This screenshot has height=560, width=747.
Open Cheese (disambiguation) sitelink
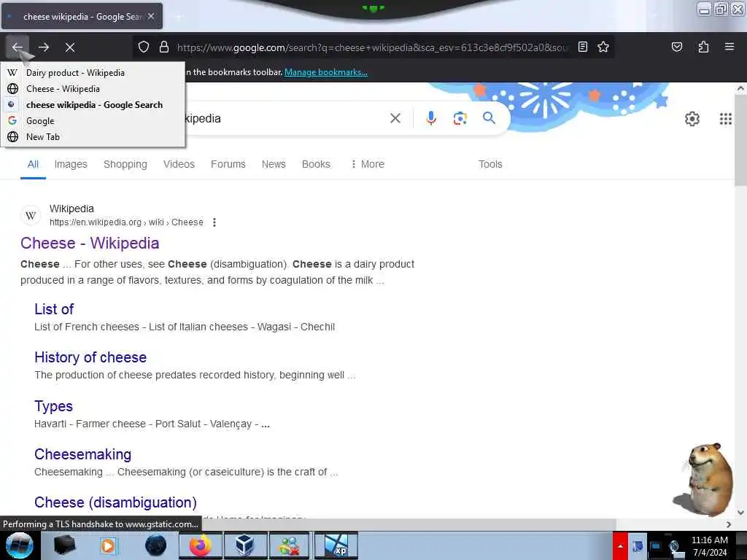point(115,502)
